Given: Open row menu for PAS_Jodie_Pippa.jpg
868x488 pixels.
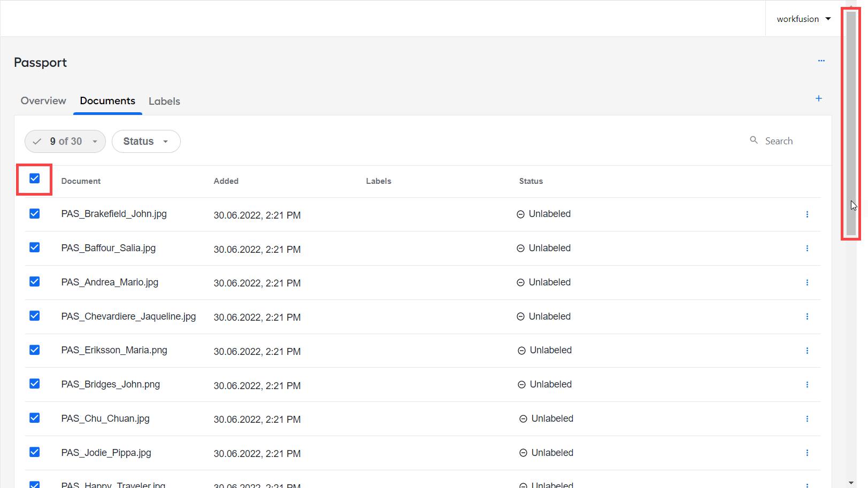Looking at the screenshot, I should pos(807,453).
